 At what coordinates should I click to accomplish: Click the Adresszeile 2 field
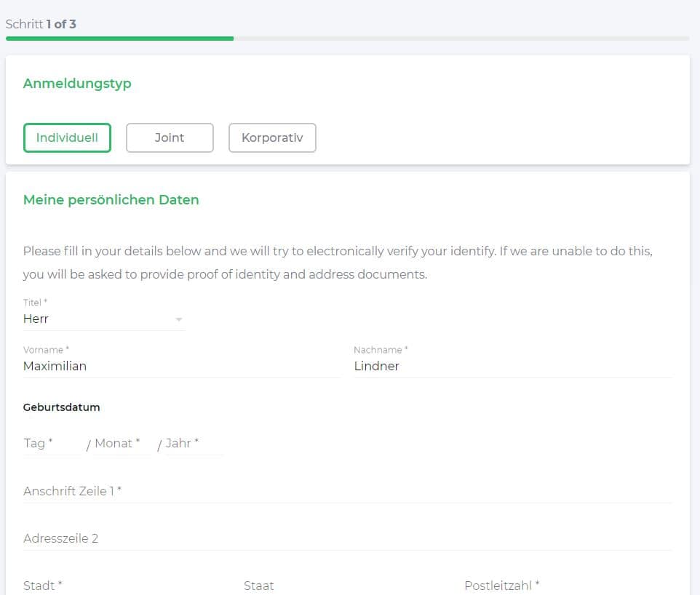(x=346, y=539)
